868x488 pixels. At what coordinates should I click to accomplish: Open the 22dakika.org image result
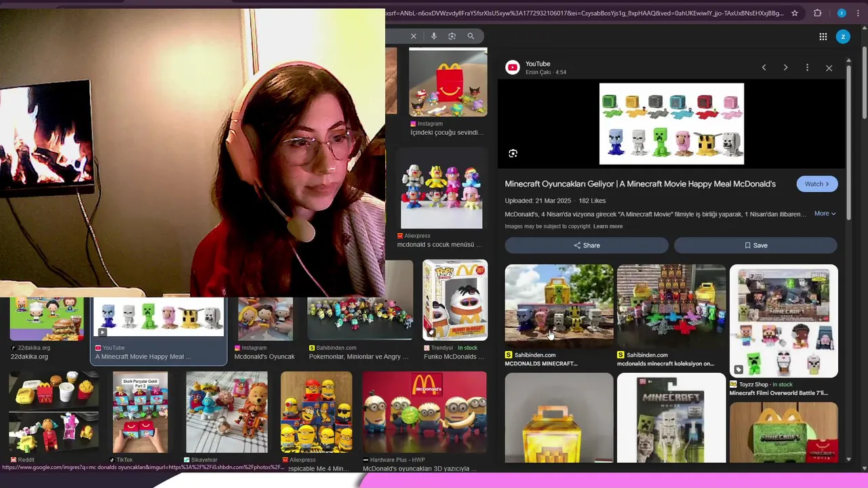point(46,318)
